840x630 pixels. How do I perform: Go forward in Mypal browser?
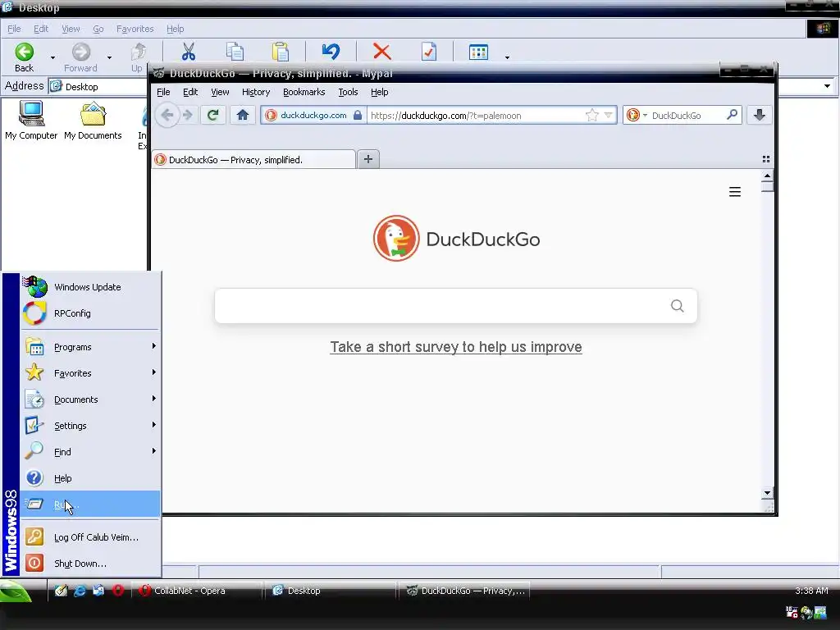click(188, 115)
